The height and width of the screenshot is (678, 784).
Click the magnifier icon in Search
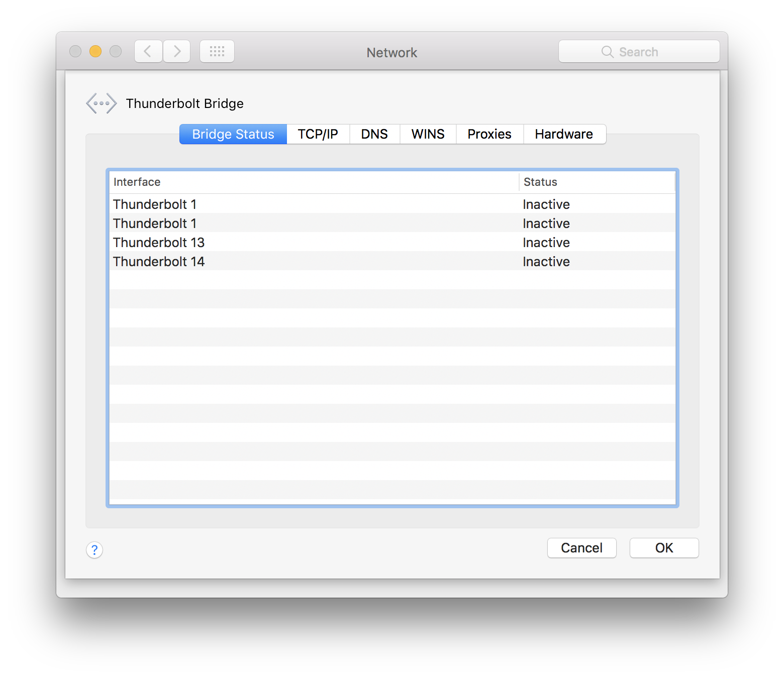[x=607, y=52]
